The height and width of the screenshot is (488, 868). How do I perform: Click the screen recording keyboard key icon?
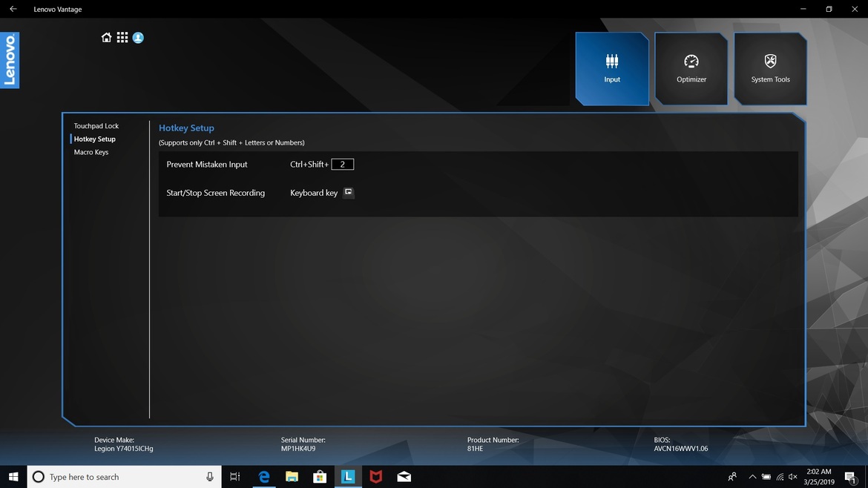(x=348, y=192)
